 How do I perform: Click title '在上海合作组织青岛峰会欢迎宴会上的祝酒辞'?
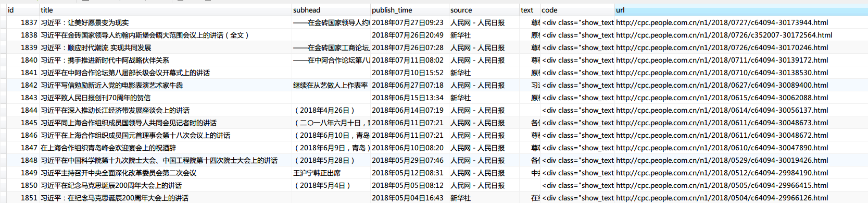[x=108, y=148]
